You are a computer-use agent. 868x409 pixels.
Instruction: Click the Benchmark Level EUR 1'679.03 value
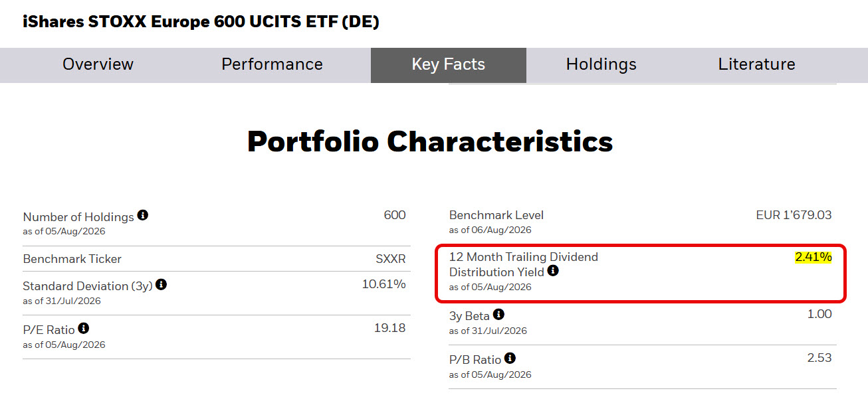coord(794,215)
